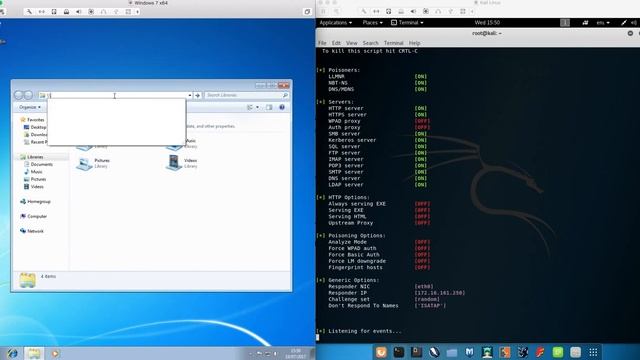The width and height of the screenshot is (640, 360).
Task: Launch Maltego M icon in Kali dock
Action: click(x=469, y=352)
